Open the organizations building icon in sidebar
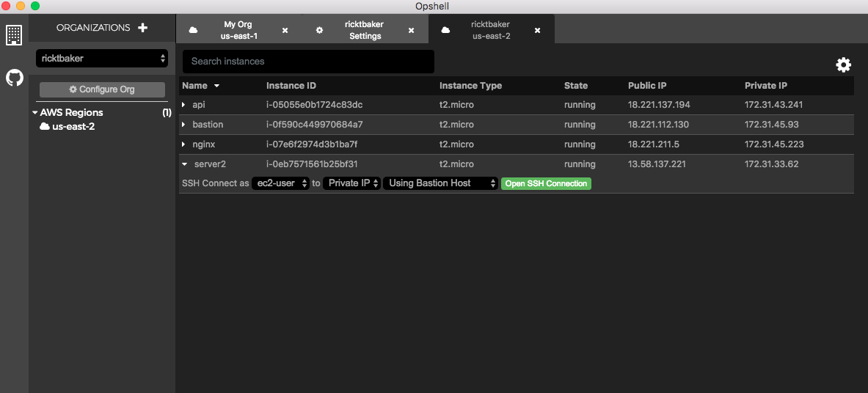This screenshot has width=868, height=393. tap(14, 35)
